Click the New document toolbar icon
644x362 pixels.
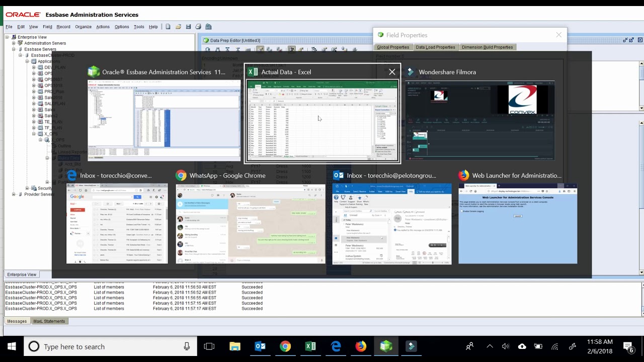click(168, 27)
